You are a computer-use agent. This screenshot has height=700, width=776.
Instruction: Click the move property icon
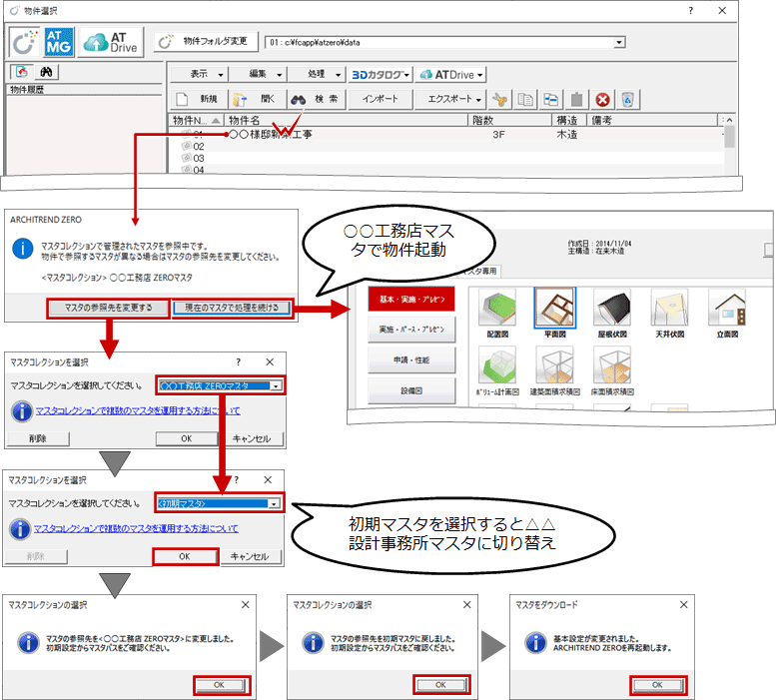coord(551,100)
